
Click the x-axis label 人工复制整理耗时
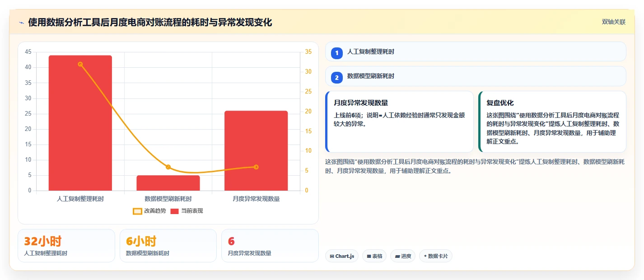pos(80,199)
